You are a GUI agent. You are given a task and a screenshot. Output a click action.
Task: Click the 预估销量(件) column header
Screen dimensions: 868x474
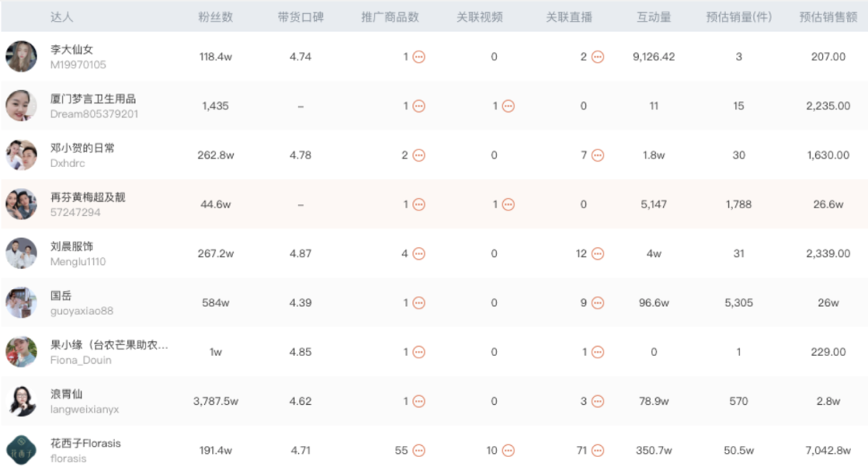pos(739,17)
